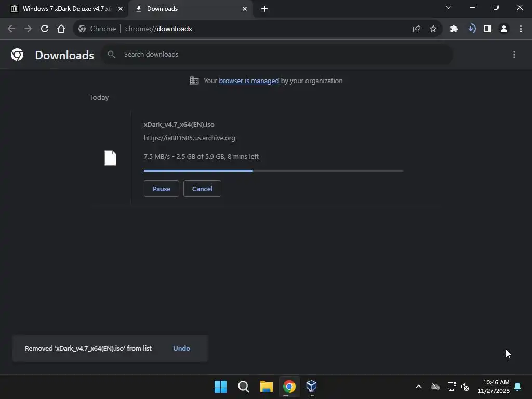Screen dimensions: 532x399
Task: Show hidden tray icons chevron
Action: tap(419, 387)
